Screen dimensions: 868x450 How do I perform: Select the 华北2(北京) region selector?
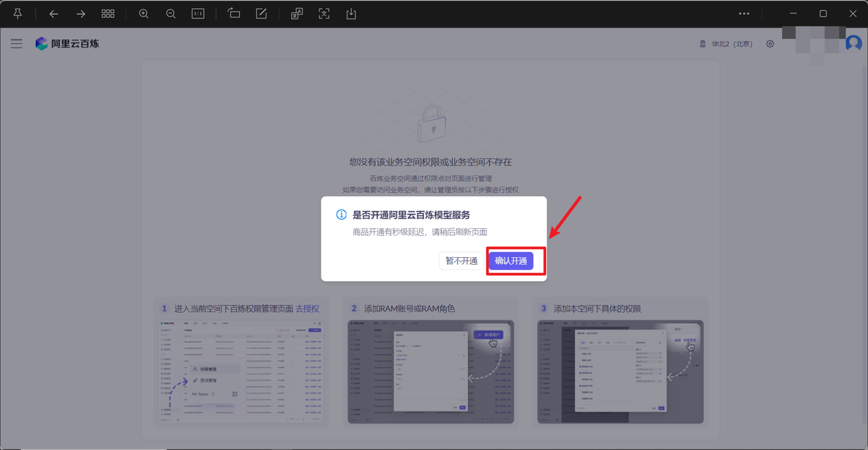click(726, 43)
